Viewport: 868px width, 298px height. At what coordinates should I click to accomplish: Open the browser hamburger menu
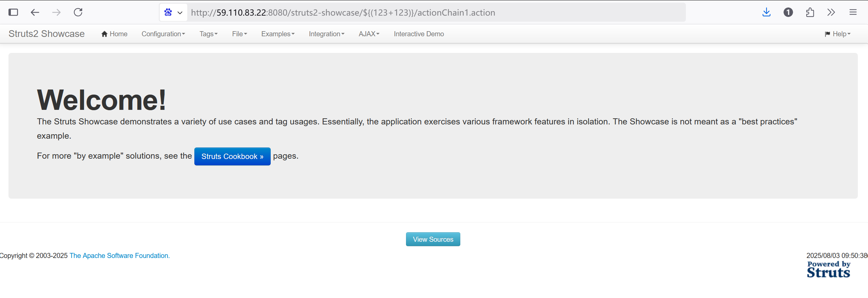point(853,13)
